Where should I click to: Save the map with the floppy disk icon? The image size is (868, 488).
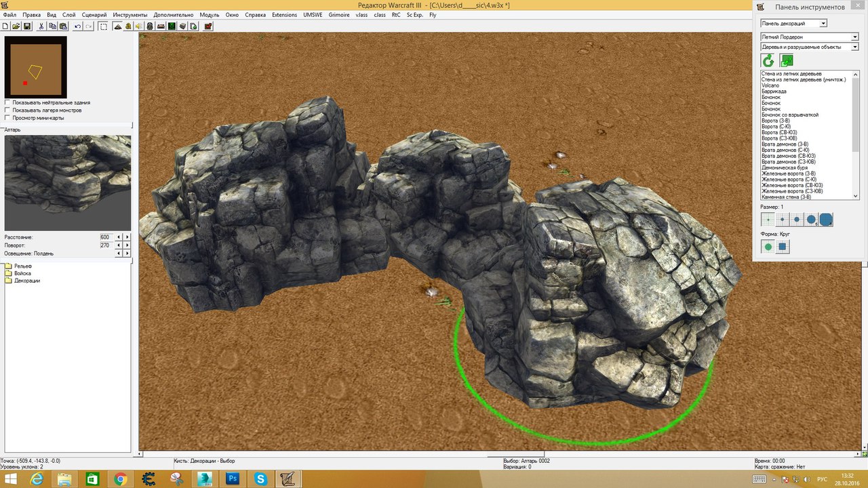[27, 26]
